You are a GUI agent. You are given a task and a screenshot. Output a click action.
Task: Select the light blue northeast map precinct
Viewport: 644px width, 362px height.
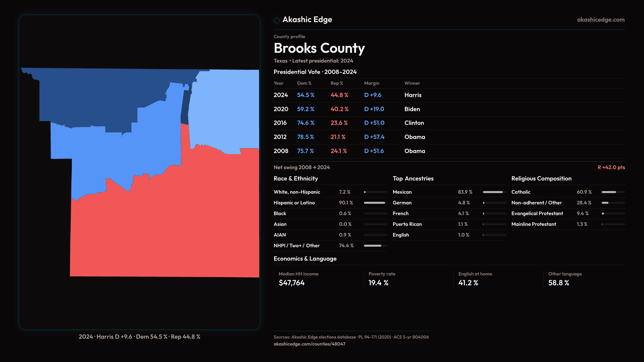[x=225, y=107]
